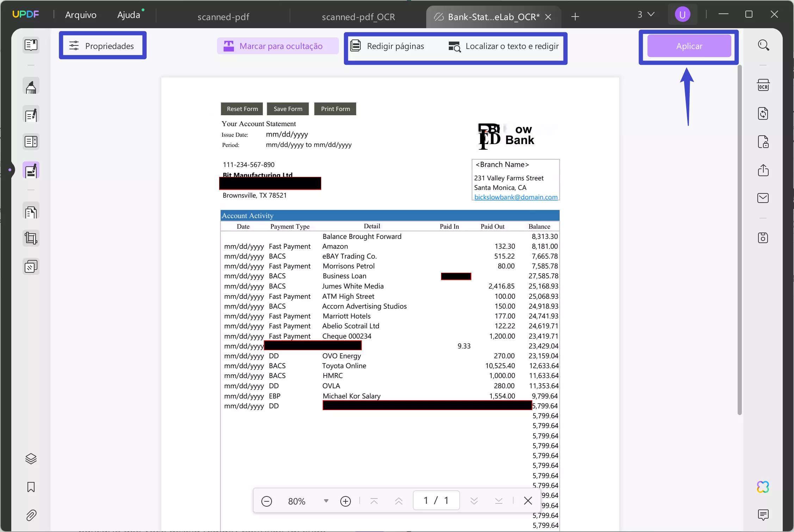Open the Bookmarks panel

31,488
